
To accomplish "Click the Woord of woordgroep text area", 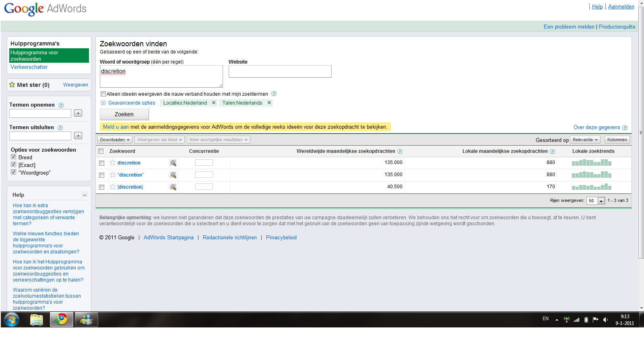I will (x=161, y=76).
